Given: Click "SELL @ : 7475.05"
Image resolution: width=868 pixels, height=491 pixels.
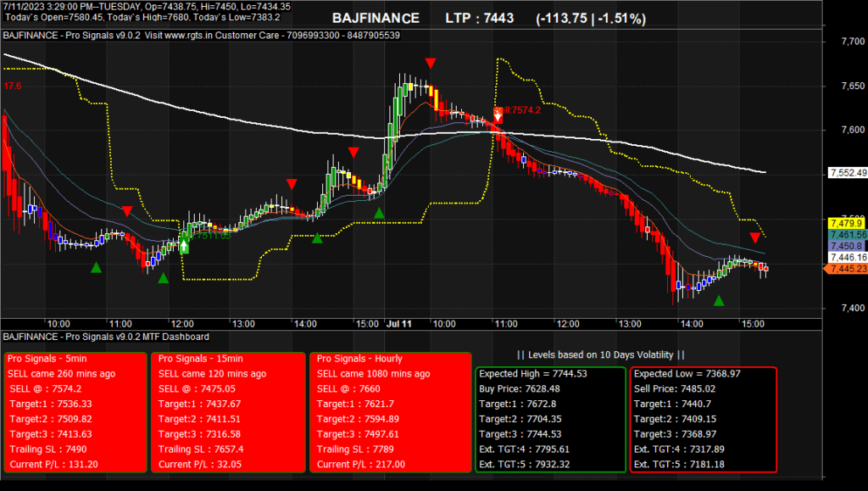Looking at the screenshot, I should [x=197, y=388].
